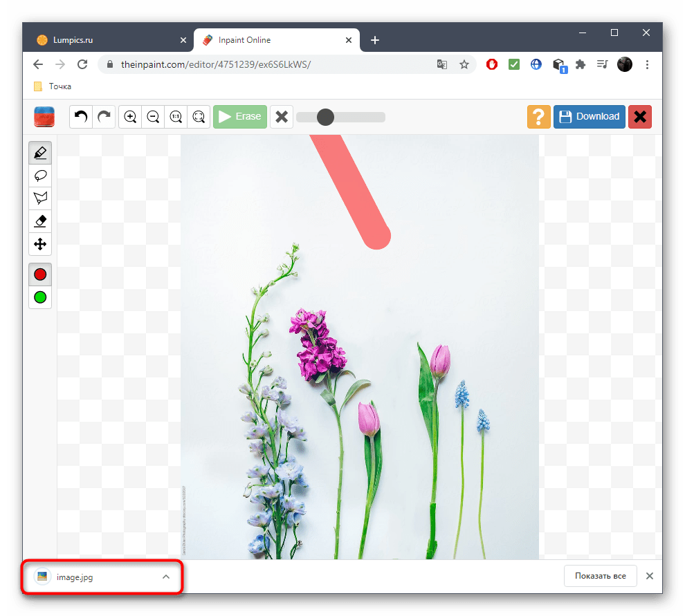This screenshot has height=616, width=685.
Task: Undo the last action
Action: pyautogui.click(x=81, y=117)
